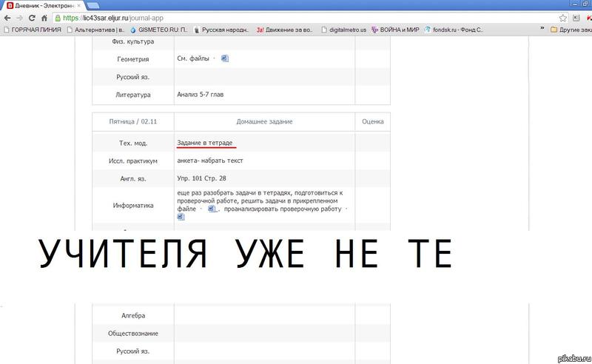Open the Русская народн. bookmark
Viewport: 592px width, 364px height.
click(221, 30)
